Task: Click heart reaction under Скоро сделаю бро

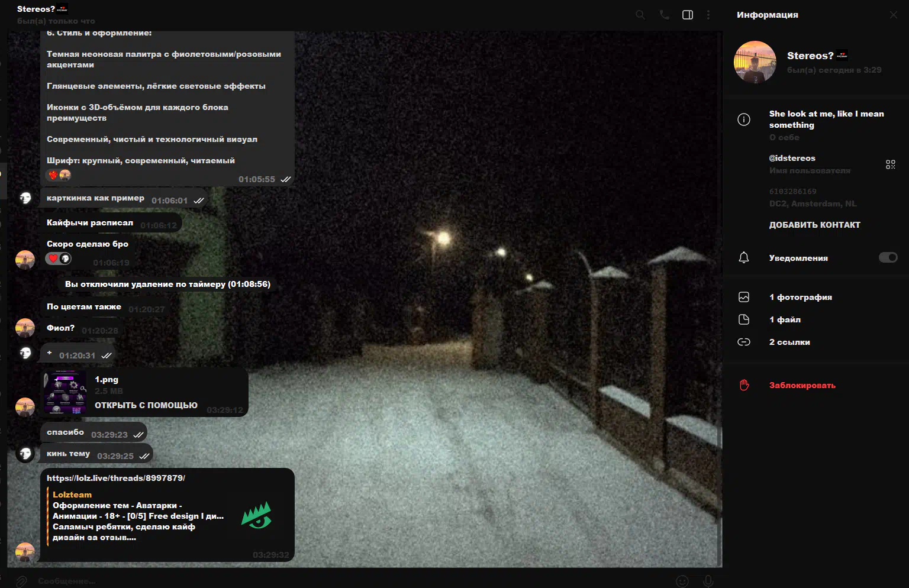Action: tap(53, 259)
